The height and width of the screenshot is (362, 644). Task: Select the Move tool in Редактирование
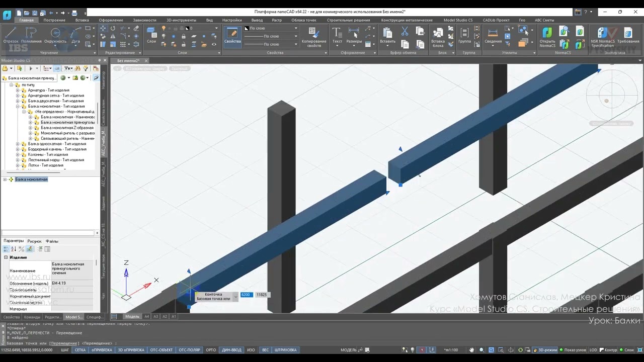point(103,29)
